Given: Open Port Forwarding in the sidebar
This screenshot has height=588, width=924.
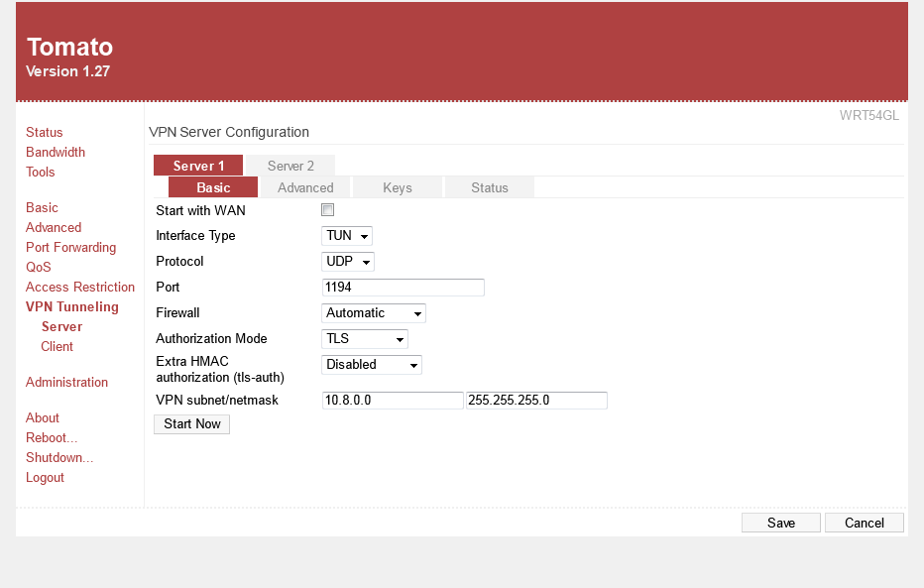Looking at the screenshot, I should [x=70, y=248].
